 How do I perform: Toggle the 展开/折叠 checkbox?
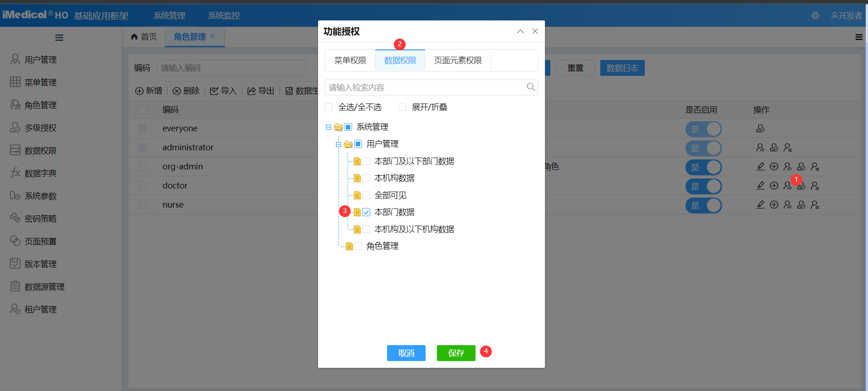(402, 107)
